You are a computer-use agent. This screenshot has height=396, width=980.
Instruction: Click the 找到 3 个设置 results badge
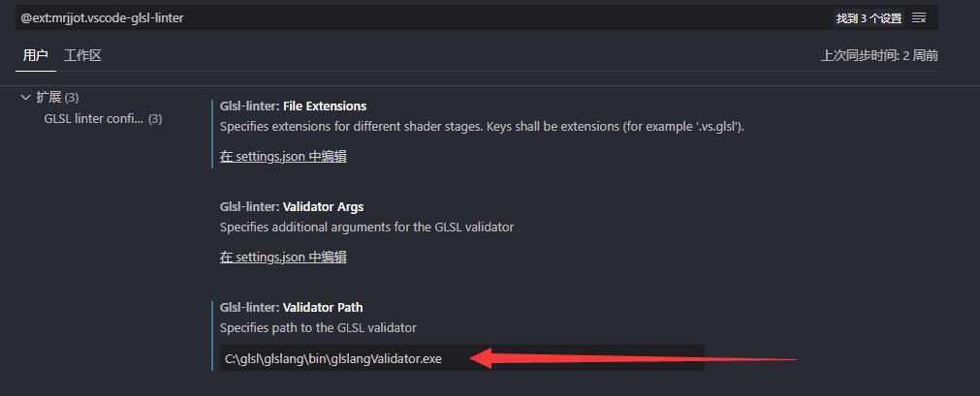pyautogui.click(x=869, y=18)
